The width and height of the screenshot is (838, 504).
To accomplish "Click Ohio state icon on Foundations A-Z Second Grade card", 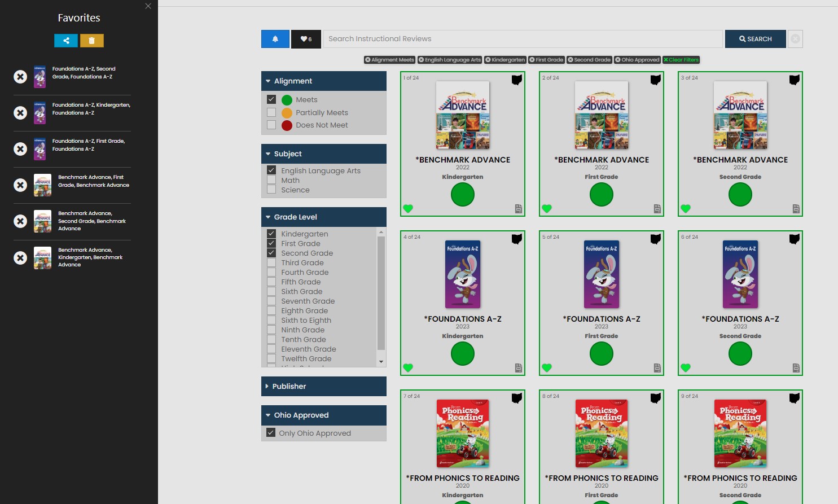I will tap(795, 239).
